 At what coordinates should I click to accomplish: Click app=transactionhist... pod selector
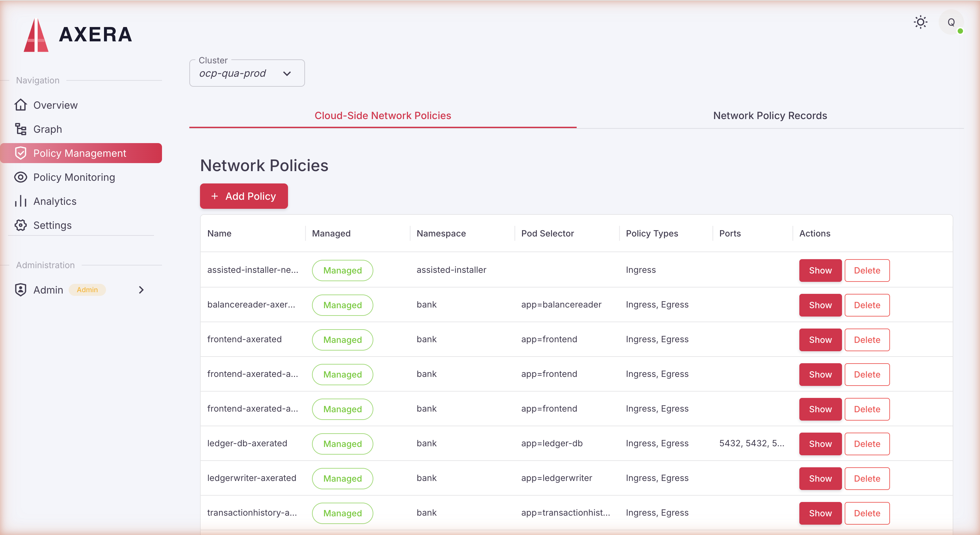click(565, 513)
